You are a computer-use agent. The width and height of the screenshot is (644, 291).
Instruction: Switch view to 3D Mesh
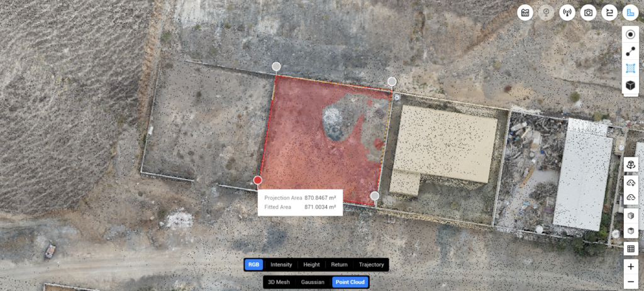point(279,282)
